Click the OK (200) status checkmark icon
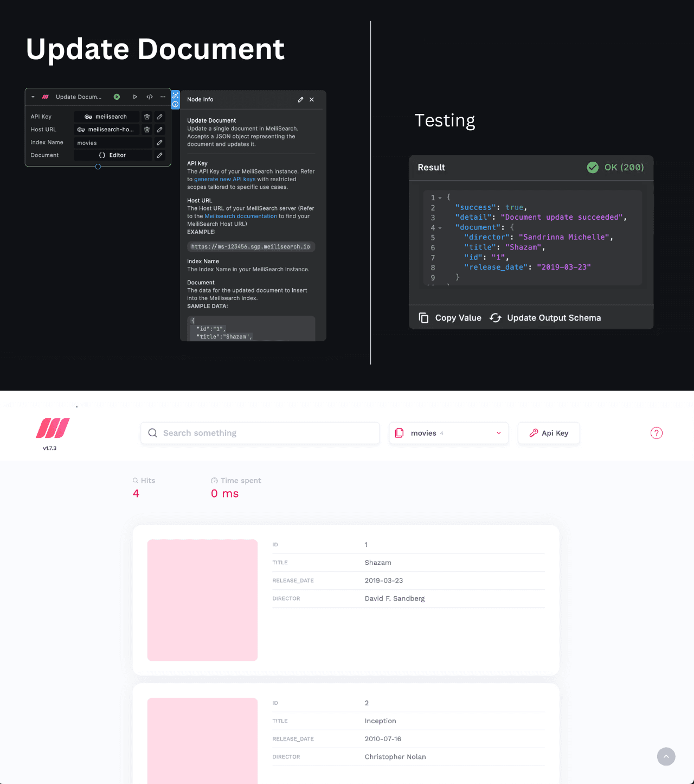The image size is (694, 784). click(x=593, y=167)
